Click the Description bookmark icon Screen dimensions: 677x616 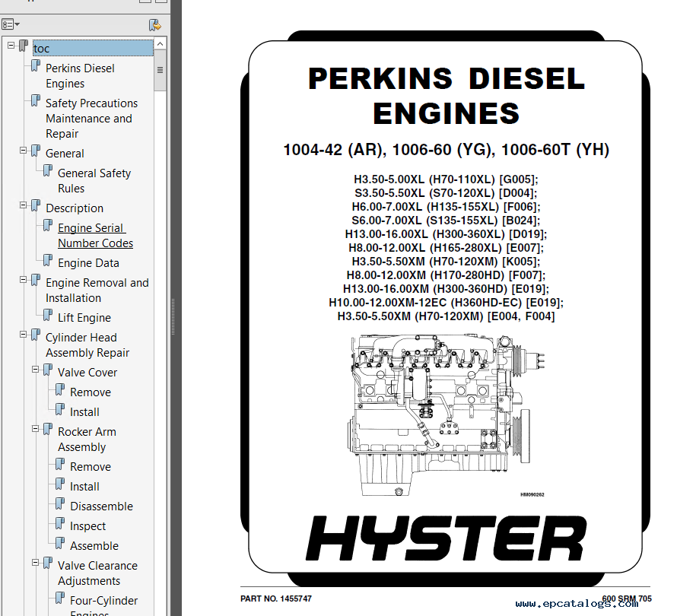coord(36,206)
